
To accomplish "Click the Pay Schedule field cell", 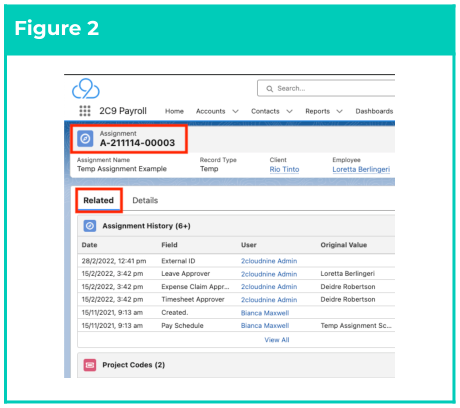I will [182, 326].
